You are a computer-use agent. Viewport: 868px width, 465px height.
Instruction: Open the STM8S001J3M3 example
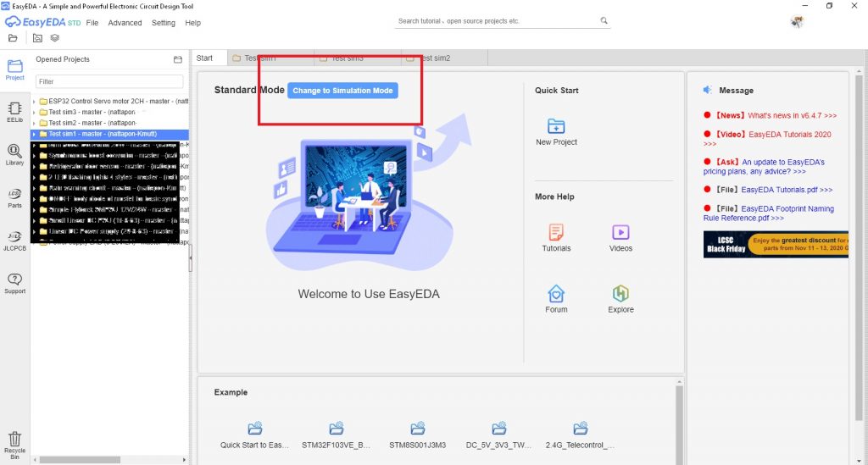(417, 435)
